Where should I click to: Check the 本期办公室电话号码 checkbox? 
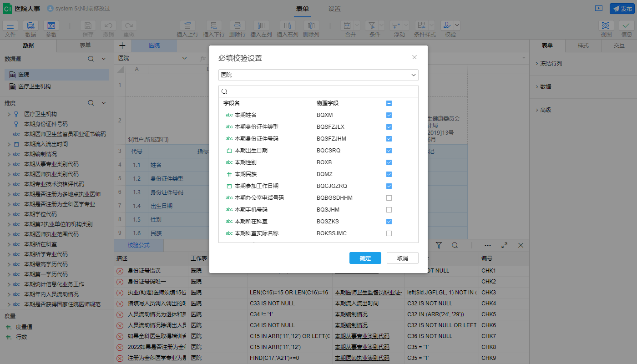point(389,198)
